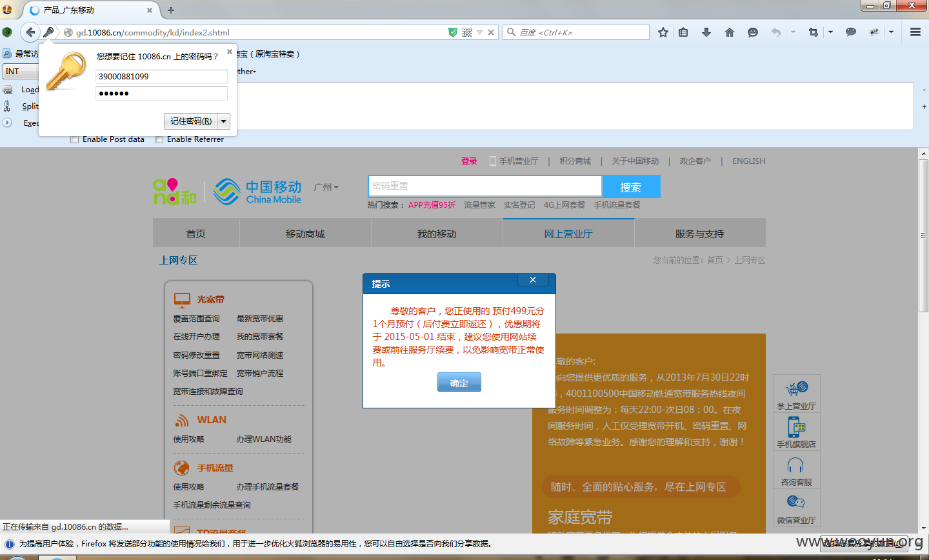929x560 pixels.
Task: Open the 网上营业厅 navigation tab
Action: tap(568, 234)
